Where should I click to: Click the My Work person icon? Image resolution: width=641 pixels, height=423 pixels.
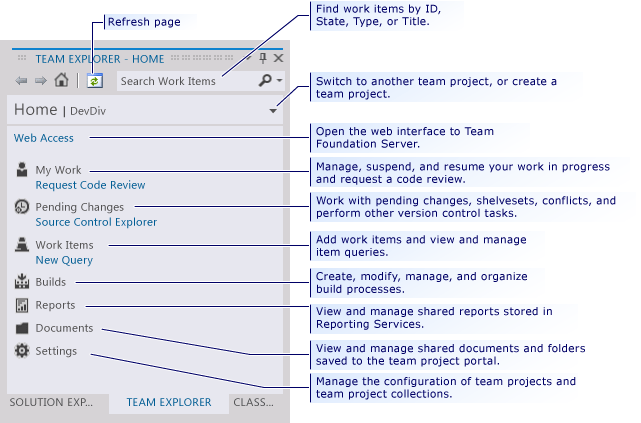click(22, 169)
